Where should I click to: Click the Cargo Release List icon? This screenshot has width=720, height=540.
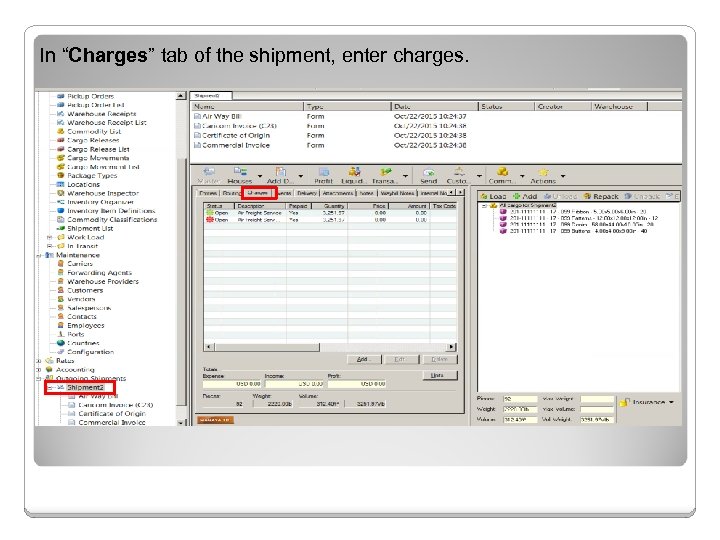[60, 149]
